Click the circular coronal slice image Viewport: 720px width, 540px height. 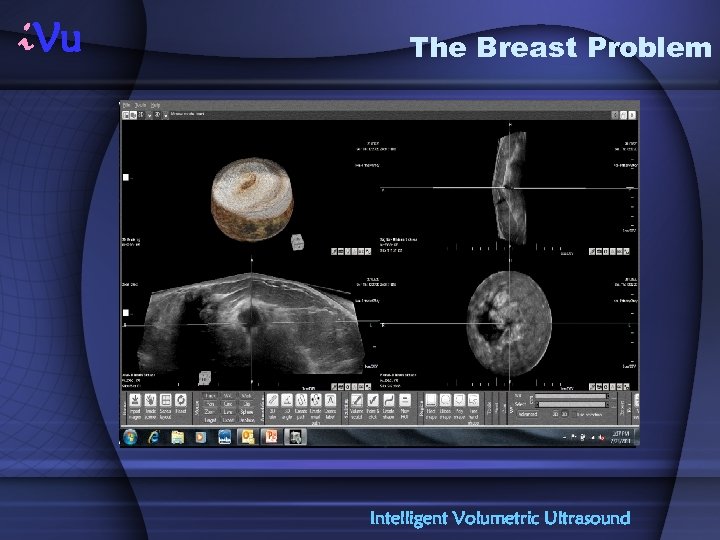click(509, 323)
